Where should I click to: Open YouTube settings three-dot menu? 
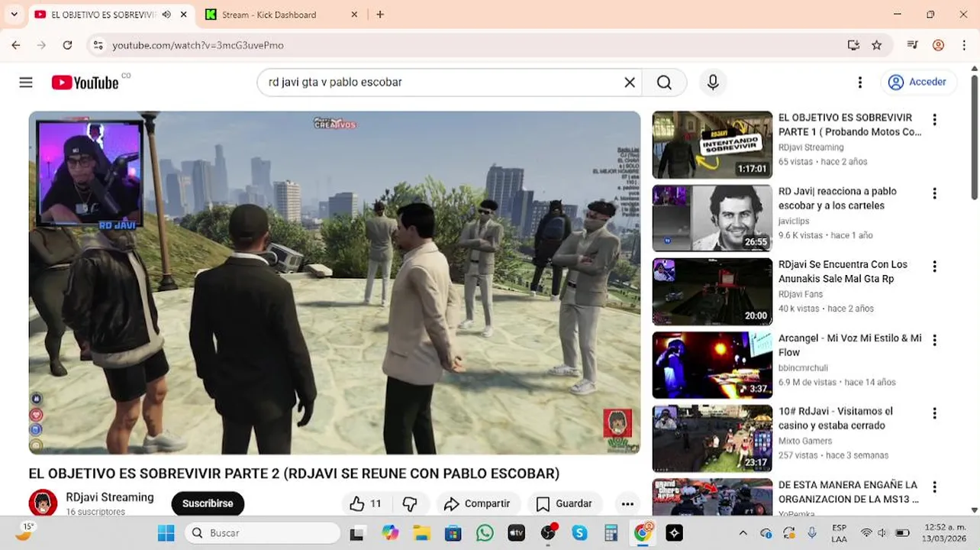tap(860, 82)
